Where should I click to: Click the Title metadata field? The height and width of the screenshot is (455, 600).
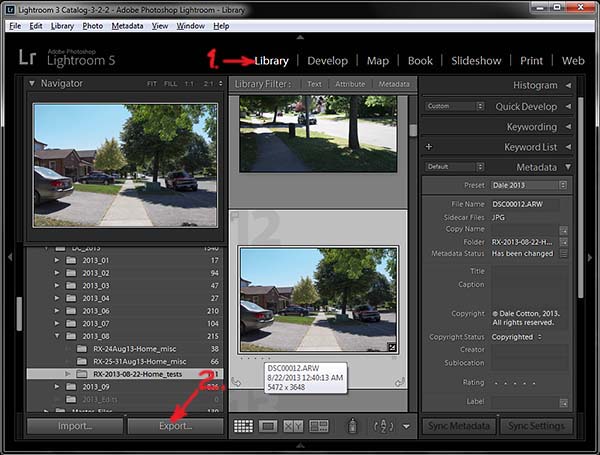click(x=529, y=271)
